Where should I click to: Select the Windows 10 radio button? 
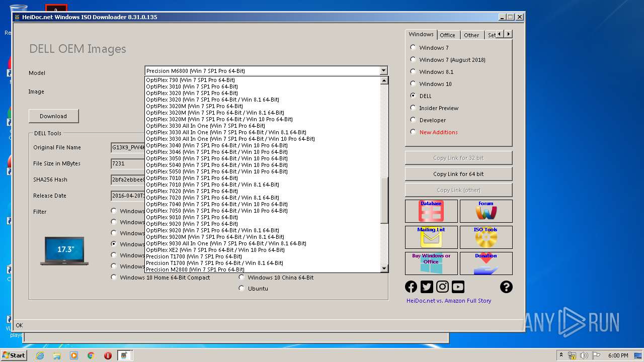coord(413,84)
